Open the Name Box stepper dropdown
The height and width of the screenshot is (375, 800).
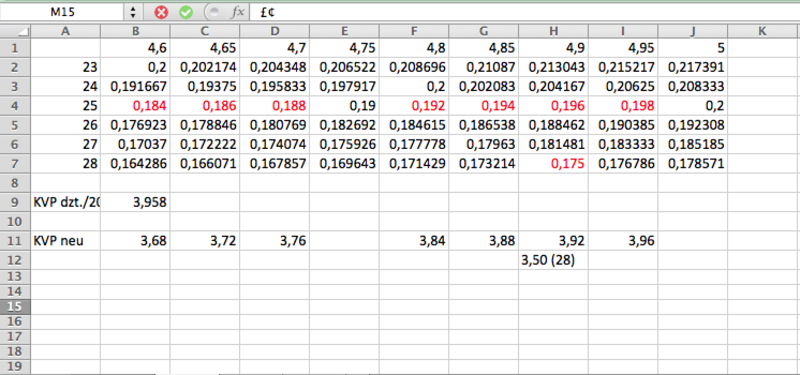point(133,12)
